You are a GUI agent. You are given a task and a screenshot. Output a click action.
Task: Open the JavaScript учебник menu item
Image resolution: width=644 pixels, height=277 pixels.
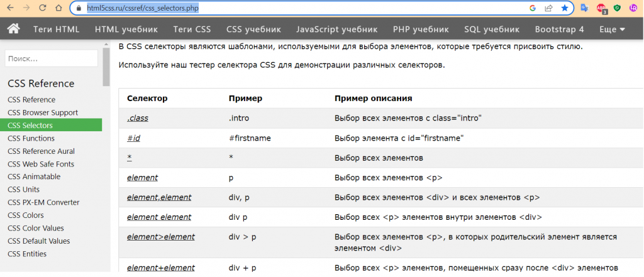337,29
